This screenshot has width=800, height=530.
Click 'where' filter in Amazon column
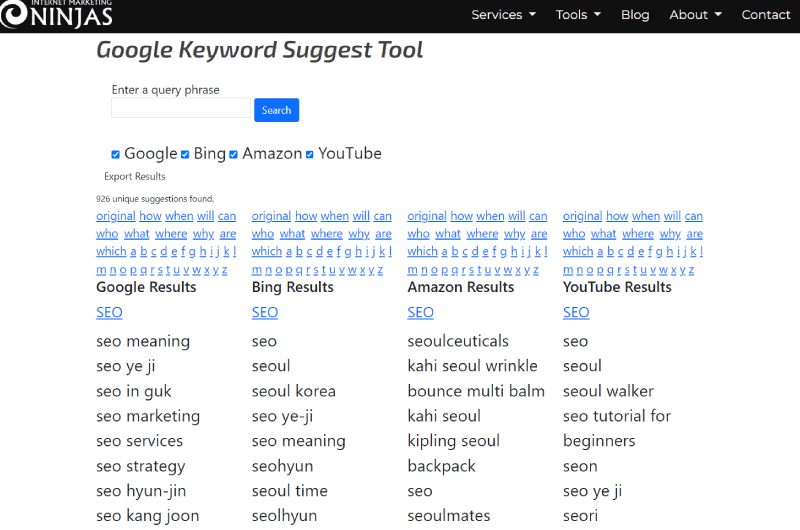point(482,234)
